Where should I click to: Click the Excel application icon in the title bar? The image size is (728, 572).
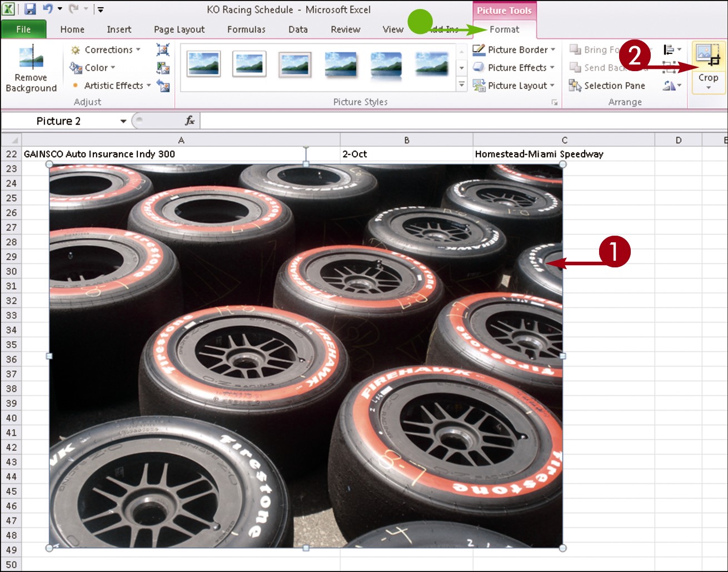click(x=9, y=9)
